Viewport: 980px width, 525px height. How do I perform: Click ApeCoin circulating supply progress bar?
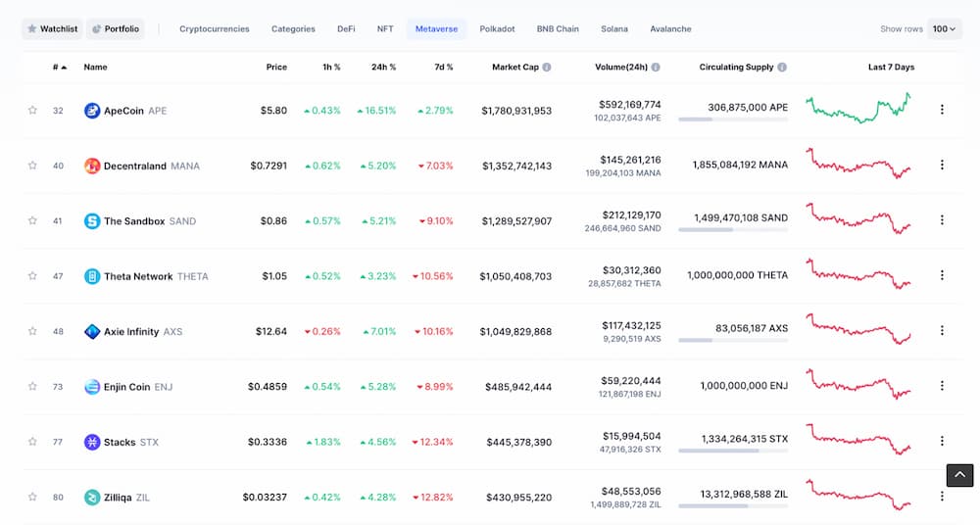click(x=733, y=119)
